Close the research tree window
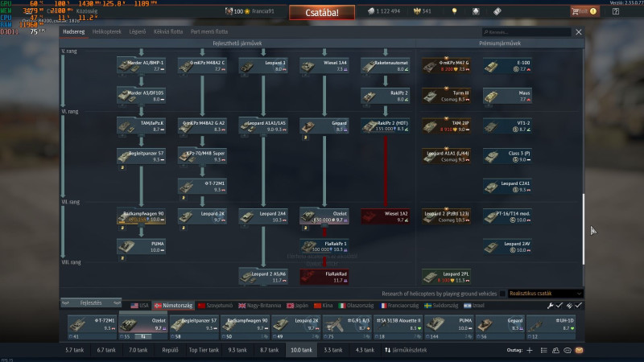The image size is (644, 362). pos(578,32)
